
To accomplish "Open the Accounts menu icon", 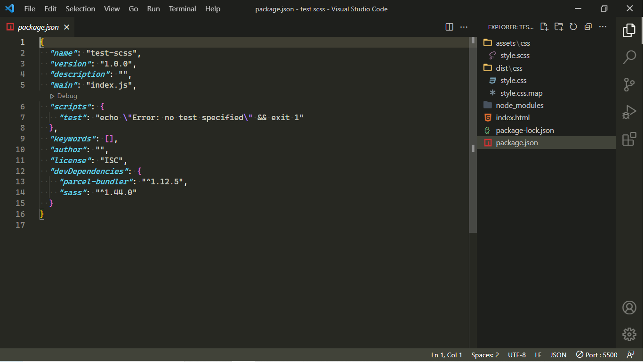I will coord(629,307).
